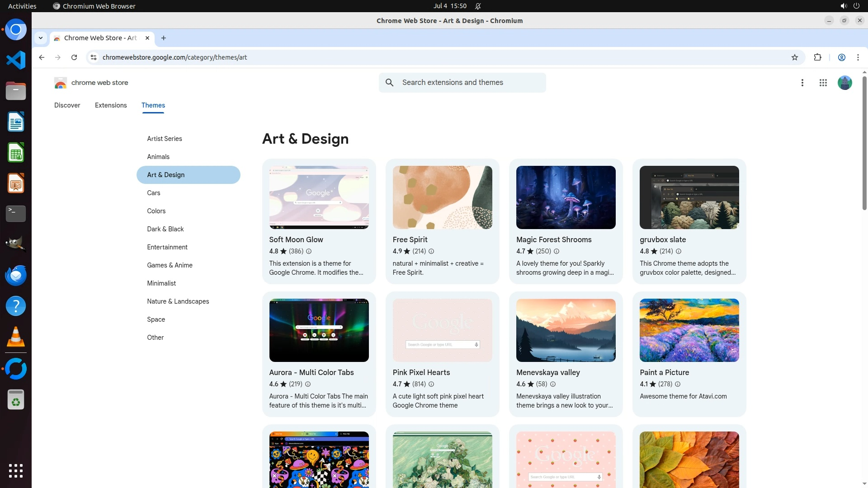Click the reload page icon
This screenshot has width=868, height=488.
click(x=74, y=57)
